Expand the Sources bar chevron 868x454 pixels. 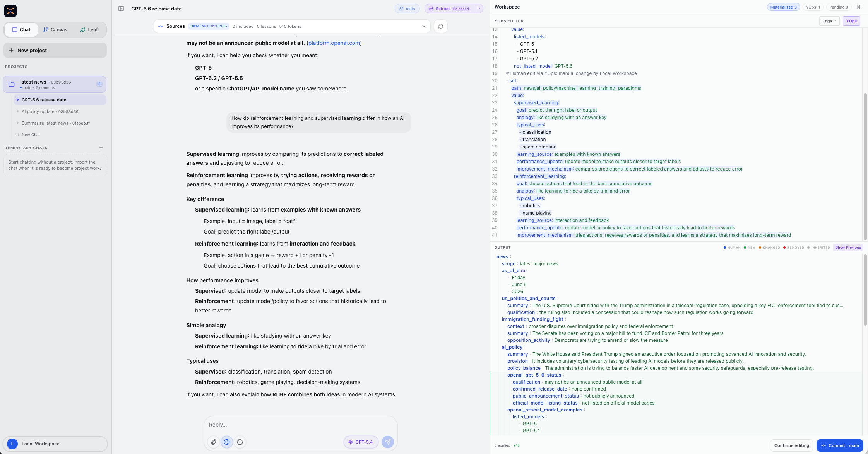pos(424,26)
